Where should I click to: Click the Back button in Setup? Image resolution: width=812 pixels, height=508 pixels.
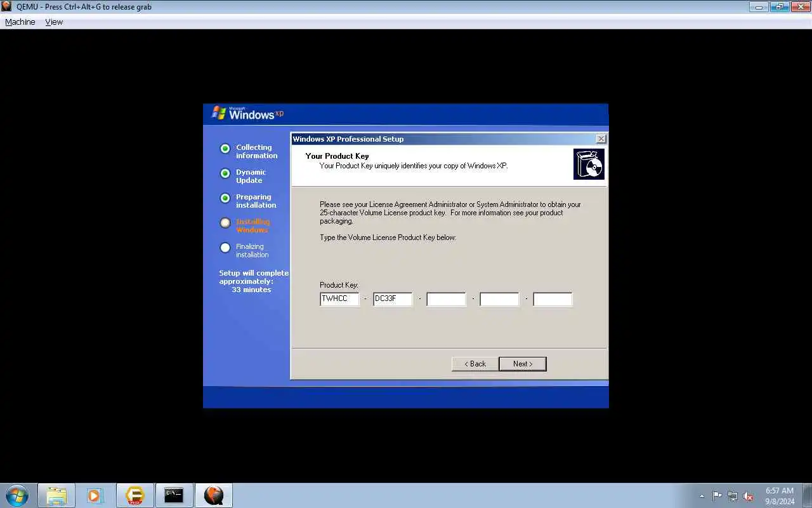pyautogui.click(x=475, y=364)
